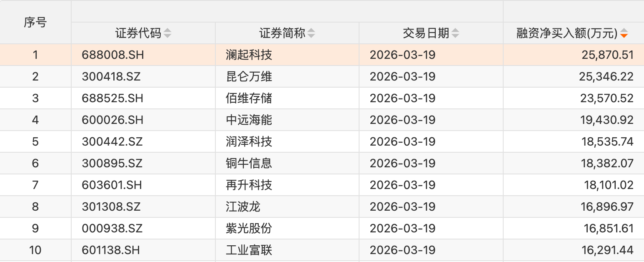Click sort icon beside 交易日期 header
The width and height of the screenshot is (644, 262).
click(455, 33)
